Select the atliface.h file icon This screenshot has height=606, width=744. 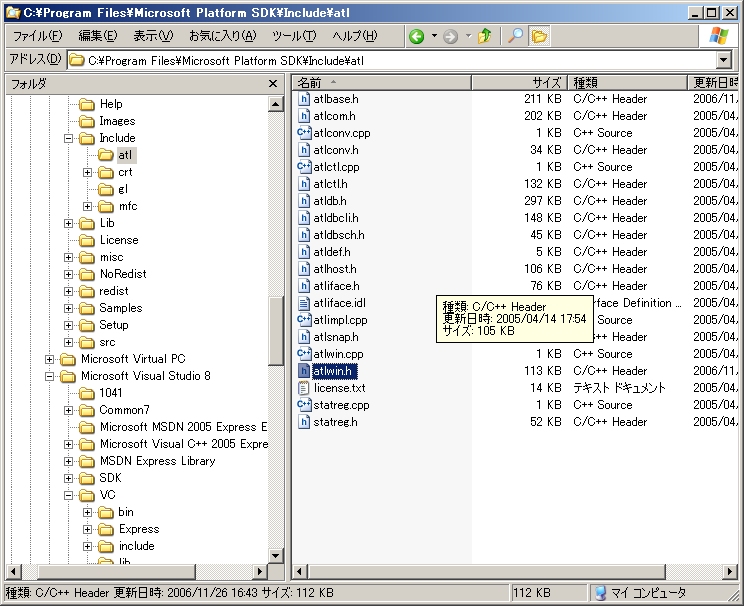(304, 286)
